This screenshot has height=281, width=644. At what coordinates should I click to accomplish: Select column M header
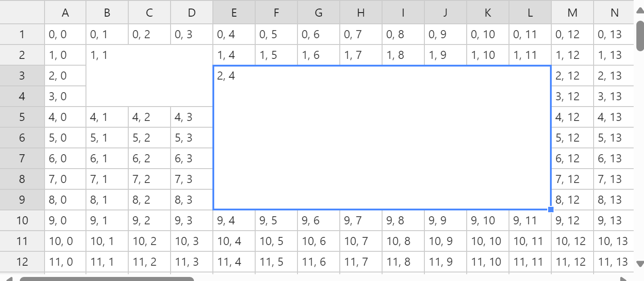click(x=572, y=13)
